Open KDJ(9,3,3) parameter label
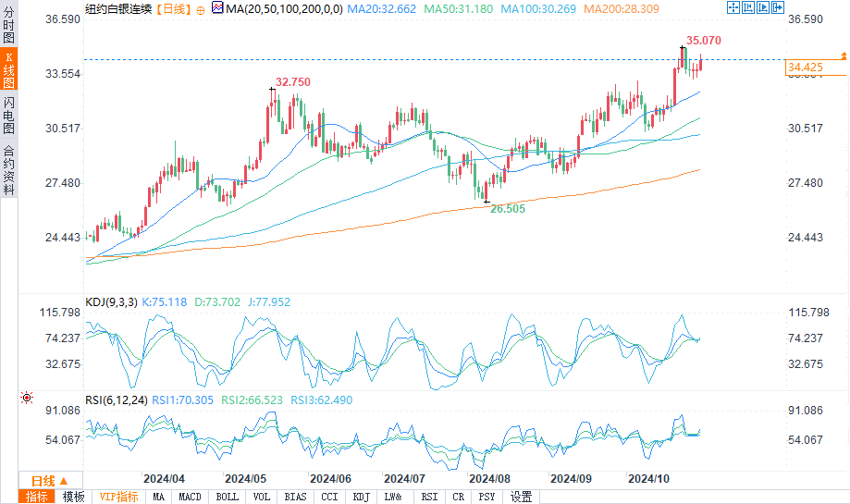Viewport: 850px width, 504px height. [111, 301]
